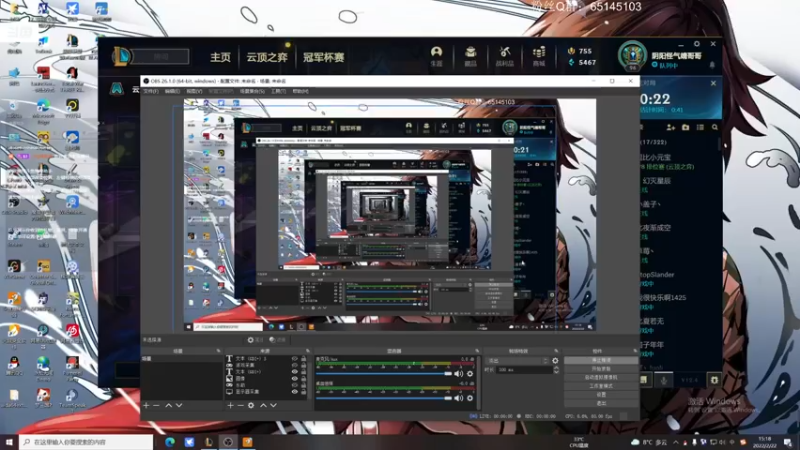The width and height of the screenshot is (800, 450).
Task: Open Microsoft Edge from the taskbar
Action: [x=170, y=442]
